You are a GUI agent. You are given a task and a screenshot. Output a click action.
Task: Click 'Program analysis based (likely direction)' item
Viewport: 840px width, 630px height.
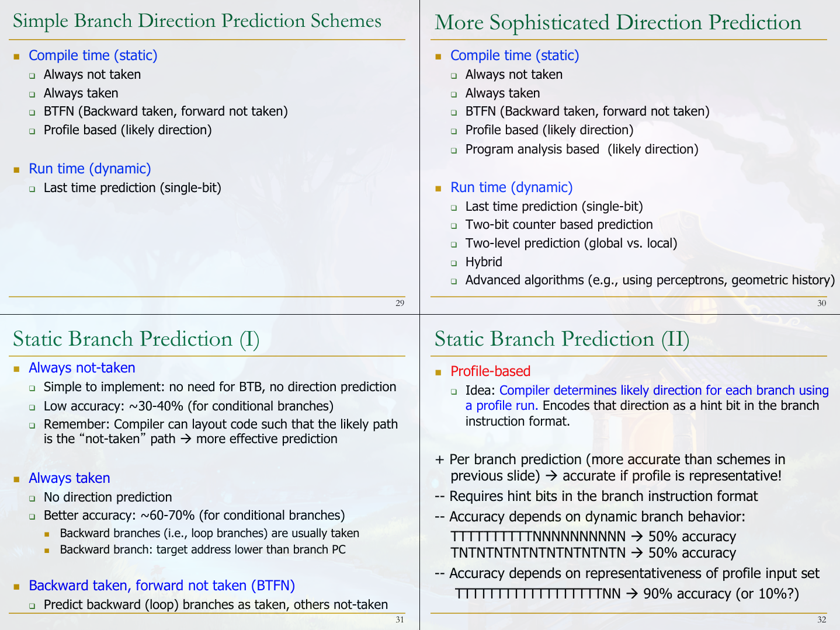pyautogui.click(x=581, y=149)
